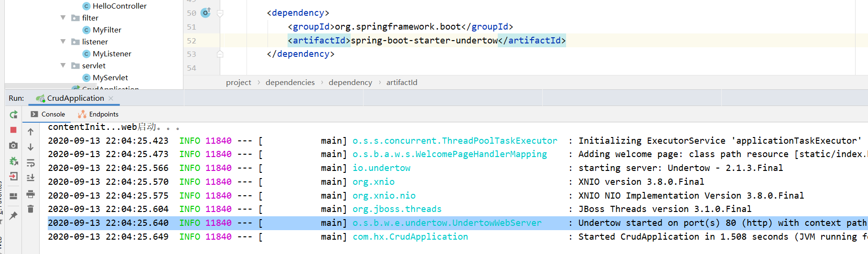868x254 pixels.
Task: Click line number 54 in the gutter
Action: pyautogui.click(x=192, y=68)
